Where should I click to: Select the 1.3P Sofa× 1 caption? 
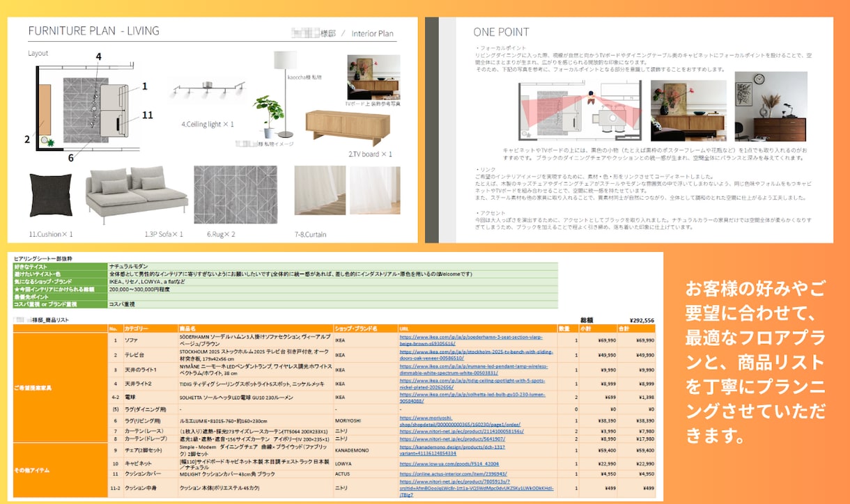pos(164,234)
